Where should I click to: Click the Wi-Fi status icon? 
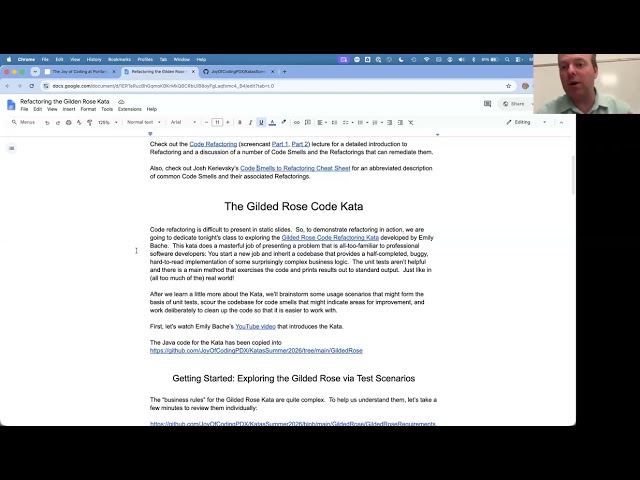(x=427, y=60)
